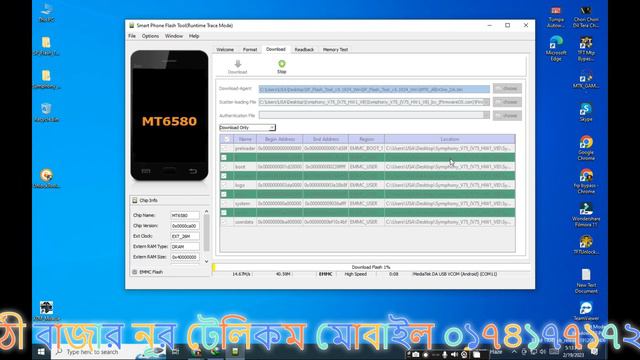
Task: Click choose button for Download-Agent
Action: [x=507, y=89]
